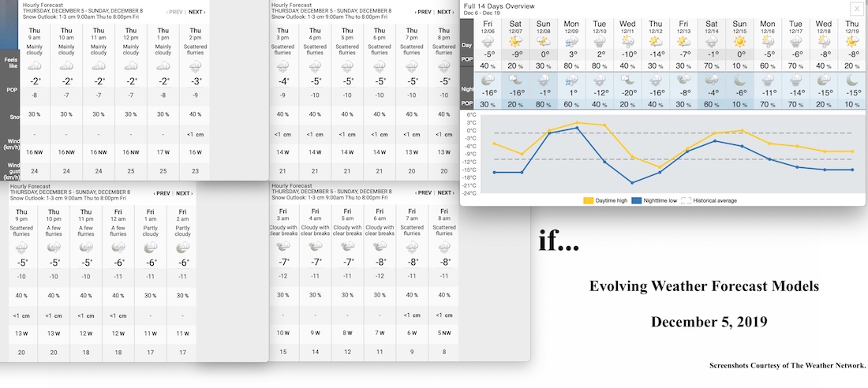The width and height of the screenshot is (868, 388).
Task: Click the Fri 8 am scattered flurries icon
Action: [444, 248]
